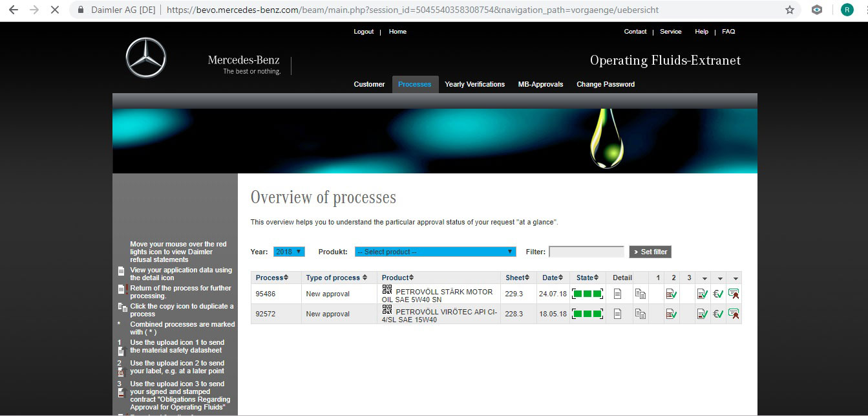This screenshot has height=416, width=868.
Task: Click the euro payment icon for 92572
Action: pos(718,314)
